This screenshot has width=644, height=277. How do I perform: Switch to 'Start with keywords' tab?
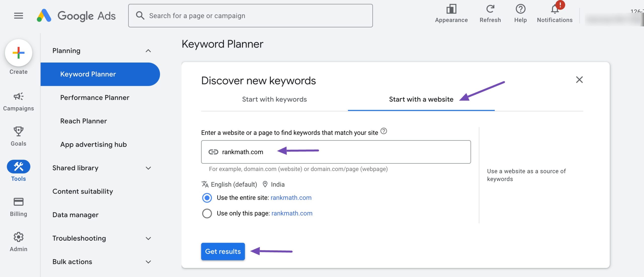(274, 99)
